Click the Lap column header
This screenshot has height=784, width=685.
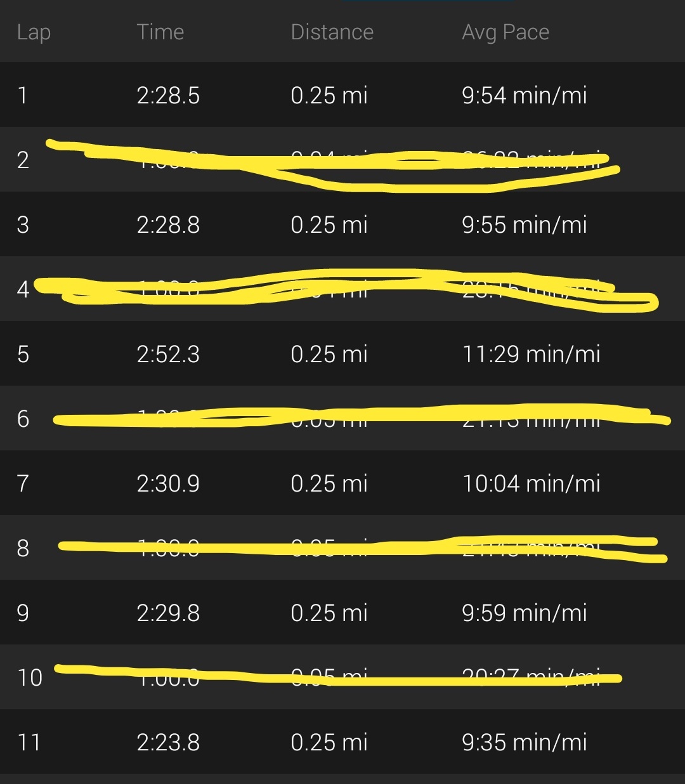34,32
